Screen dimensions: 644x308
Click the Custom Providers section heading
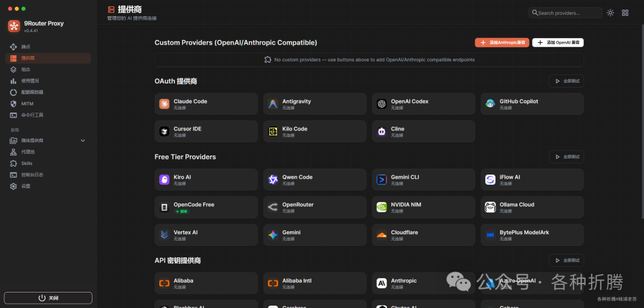[236, 43]
